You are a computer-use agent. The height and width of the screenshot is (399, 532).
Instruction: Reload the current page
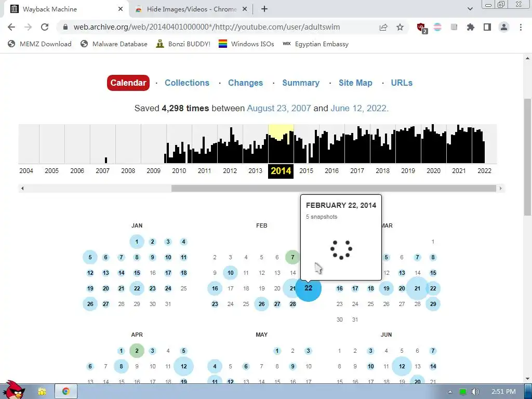(x=45, y=27)
